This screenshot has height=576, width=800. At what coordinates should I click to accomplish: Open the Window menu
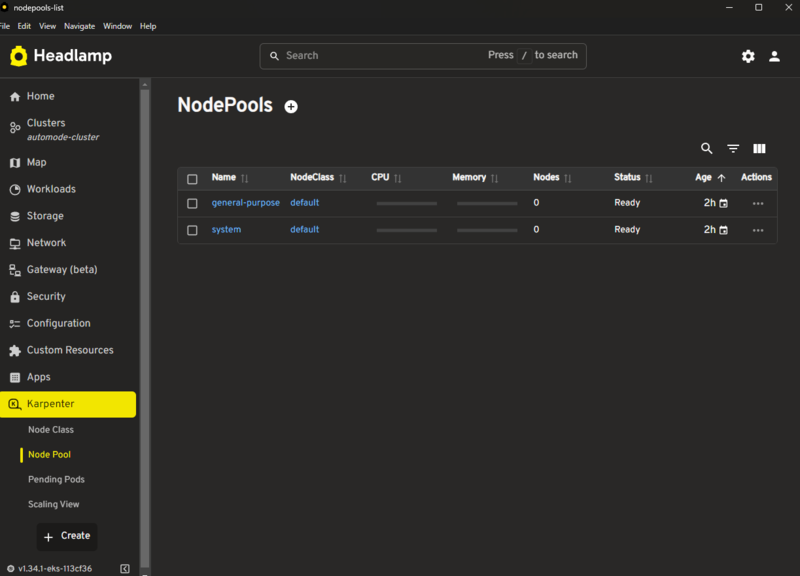117,26
